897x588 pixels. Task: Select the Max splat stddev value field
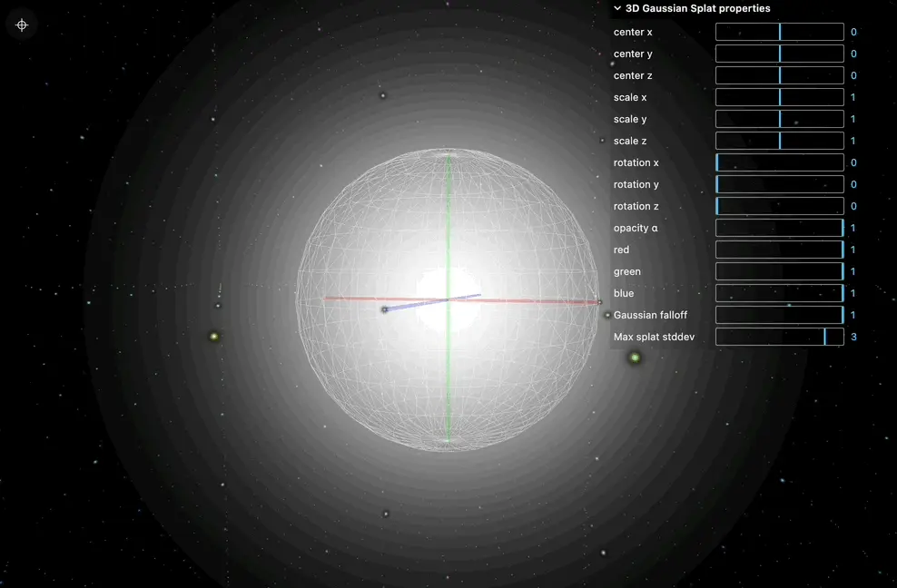point(853,337)
